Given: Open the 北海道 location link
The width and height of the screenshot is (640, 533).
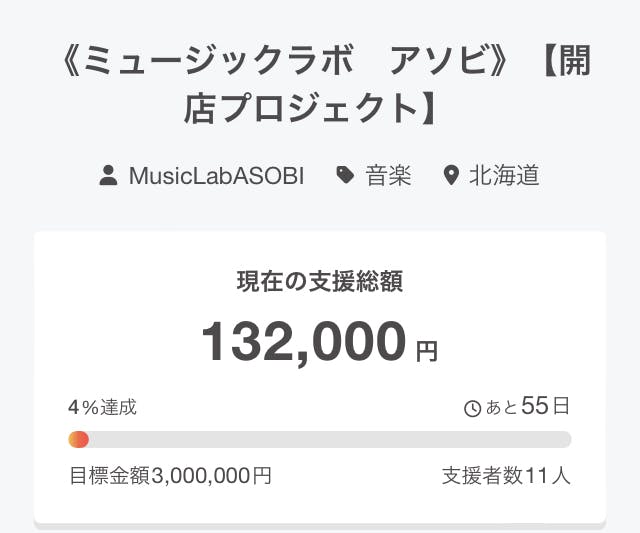Looking at the screenshot, I should tap(504, 176).
